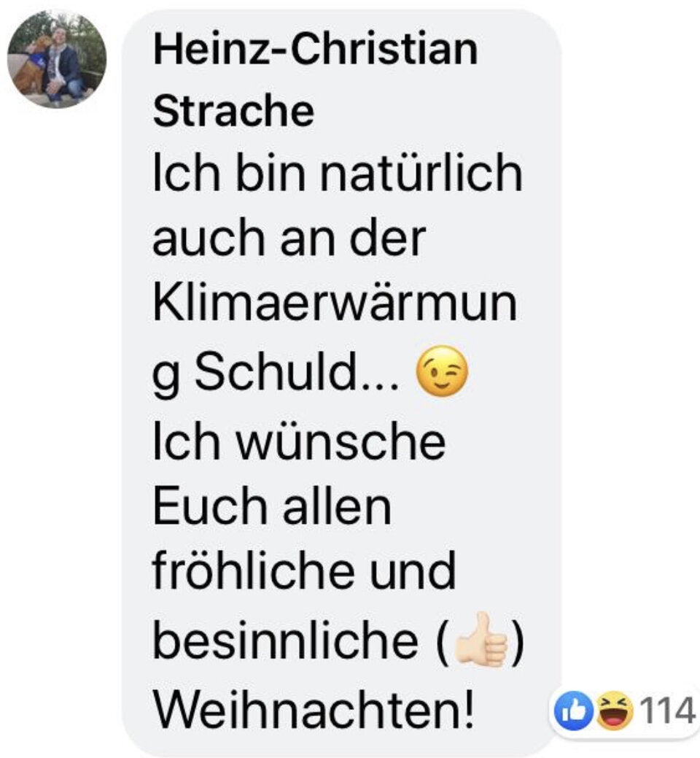The width and height of the screenshot is (700, 758).
Task: Click the surname Strache in the header
Action: [233, 111]
